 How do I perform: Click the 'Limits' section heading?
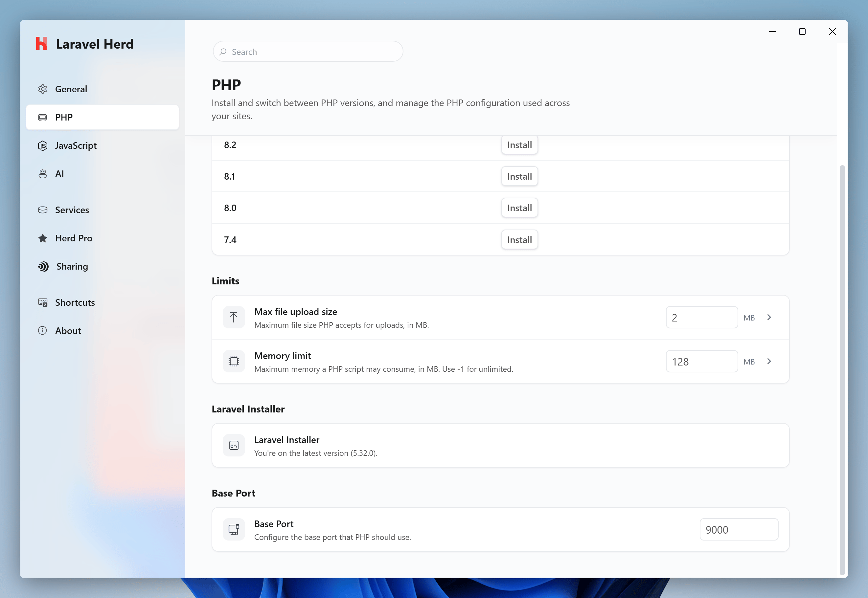(226, 281)
